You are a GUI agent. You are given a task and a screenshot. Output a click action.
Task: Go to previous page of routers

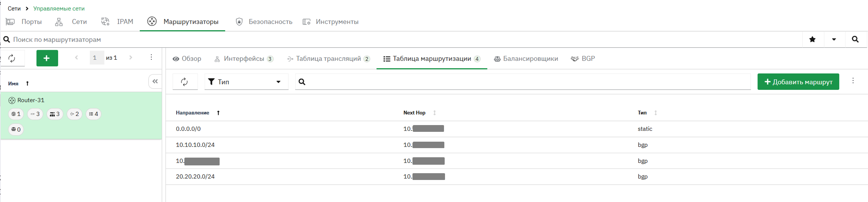(x=77, y=58)
